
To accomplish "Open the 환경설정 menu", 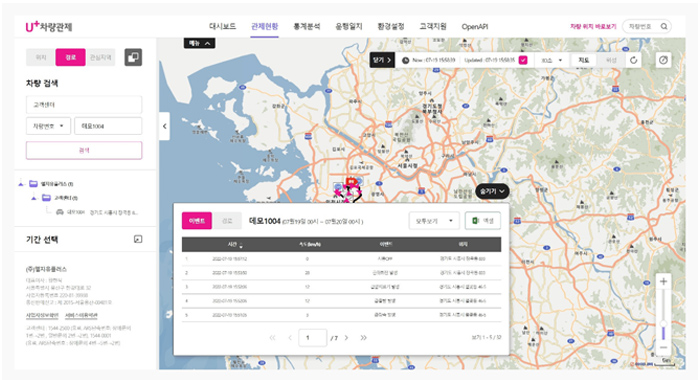I will pos(391,26).
